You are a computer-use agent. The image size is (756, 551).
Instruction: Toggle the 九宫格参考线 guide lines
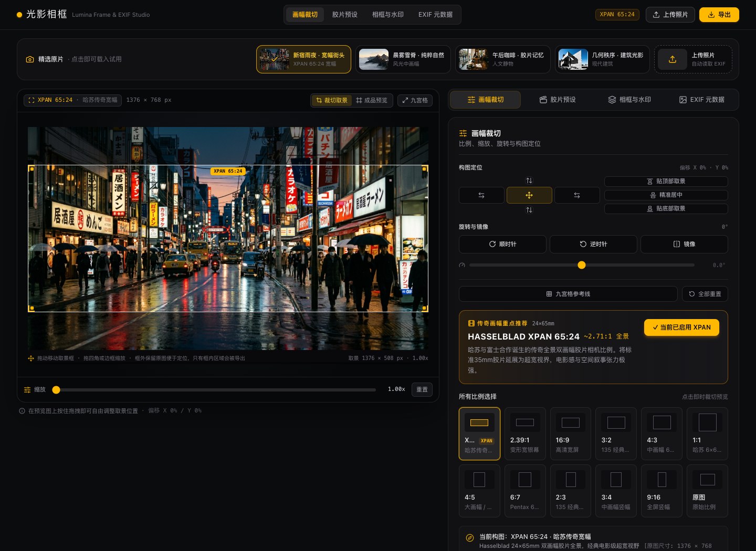(568, 294)
